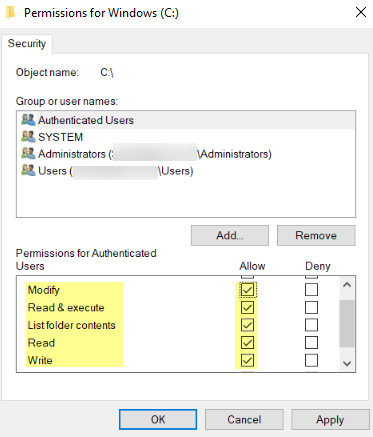This screenshot has height=437, width=373.
Task: Click the permissions list scroll-down arrow
Action: (347, 363)
